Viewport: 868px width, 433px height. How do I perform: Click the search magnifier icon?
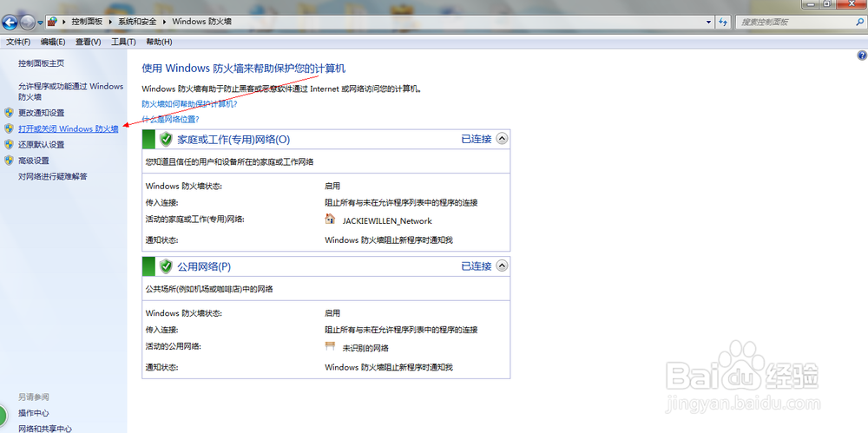click(x=858, y=23)
